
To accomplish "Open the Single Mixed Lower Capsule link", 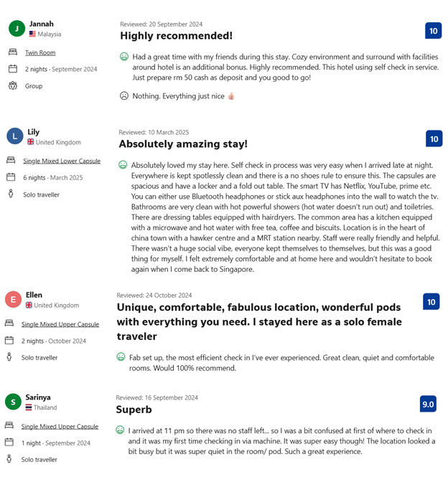I will [x=62, y=161].
